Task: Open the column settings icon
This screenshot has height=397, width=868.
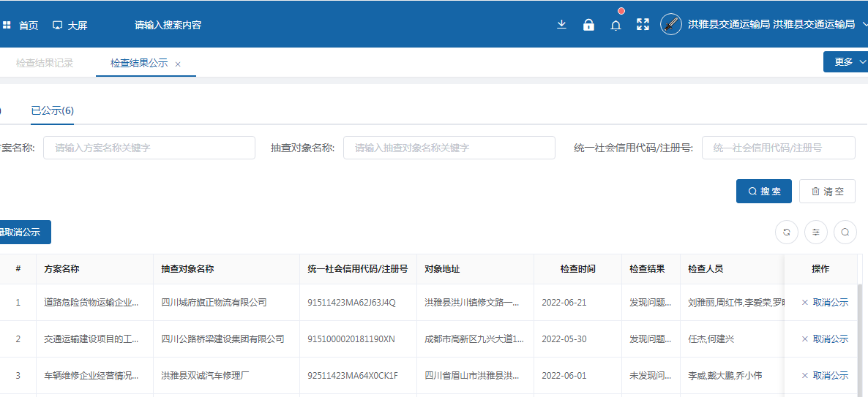Action: 816,232
